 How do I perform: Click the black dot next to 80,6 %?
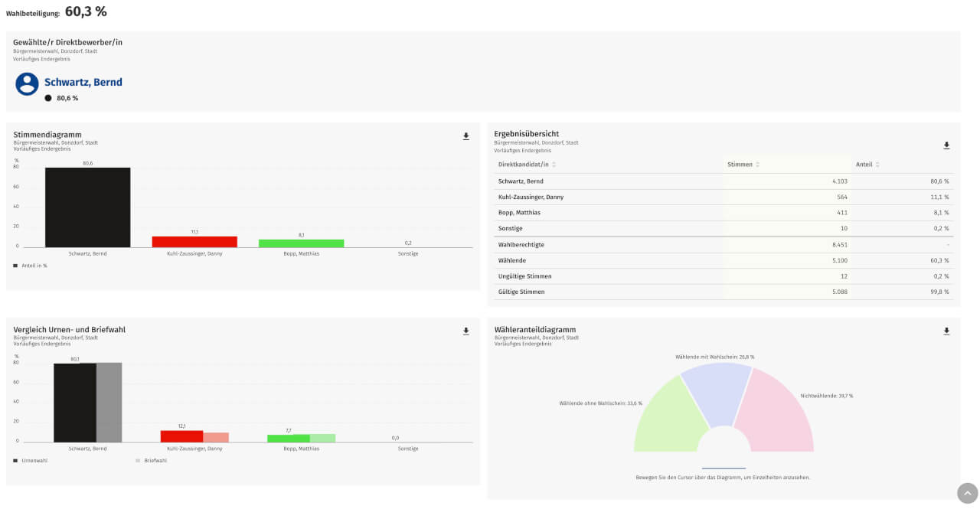48,98
